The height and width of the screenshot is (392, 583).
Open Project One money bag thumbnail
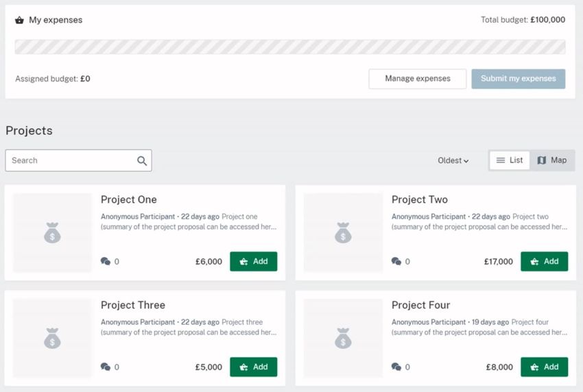click(52, 233)
